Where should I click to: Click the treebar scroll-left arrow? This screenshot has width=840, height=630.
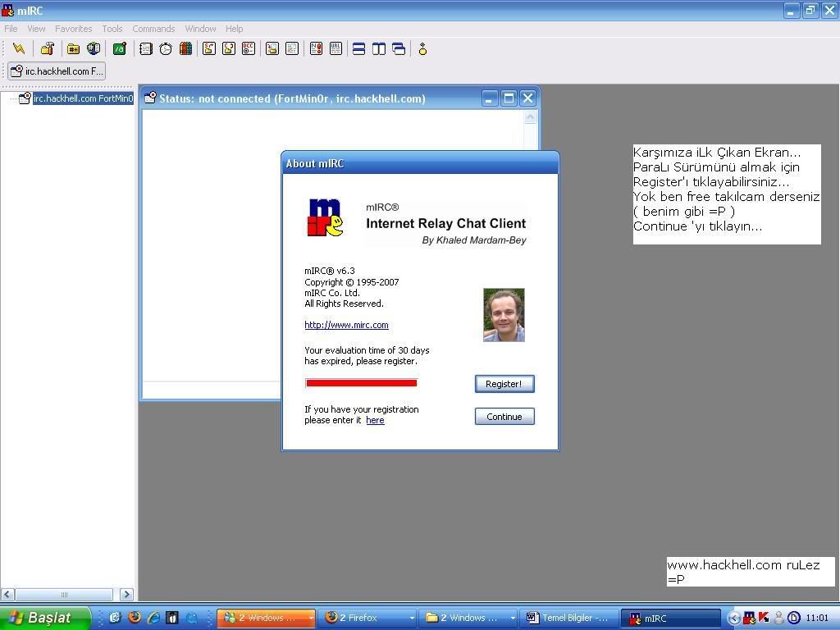(7, 594)
